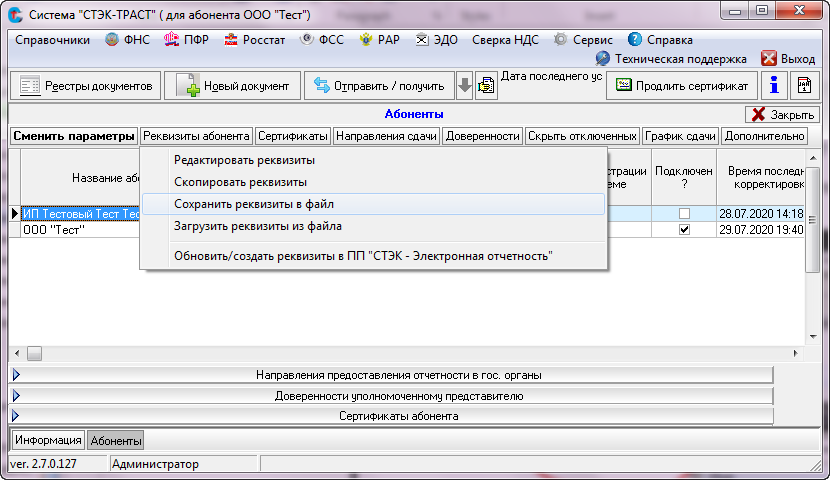
Task: Click the 29.07.2020 19:40 cell
Action: tap(761, 230)
